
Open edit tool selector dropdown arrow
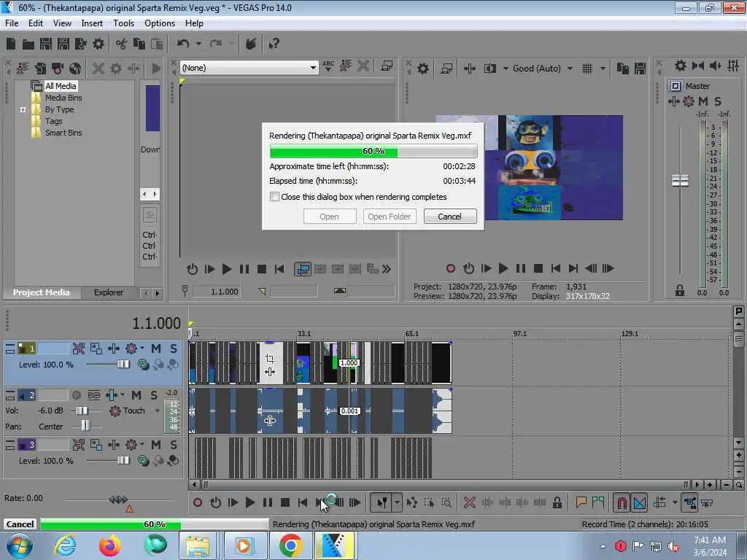tap(397, 502)
